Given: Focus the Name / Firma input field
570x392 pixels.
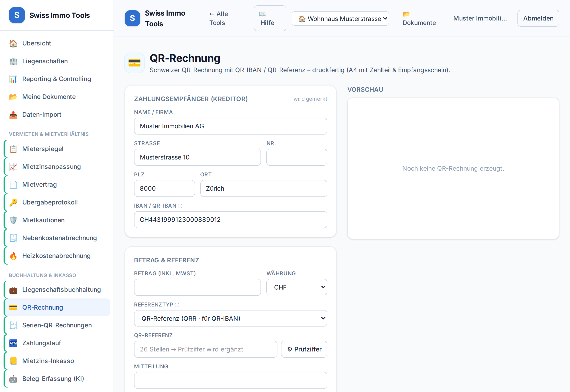Looking at the screenshot, I should pyautogui.click(x=230, y=126).
